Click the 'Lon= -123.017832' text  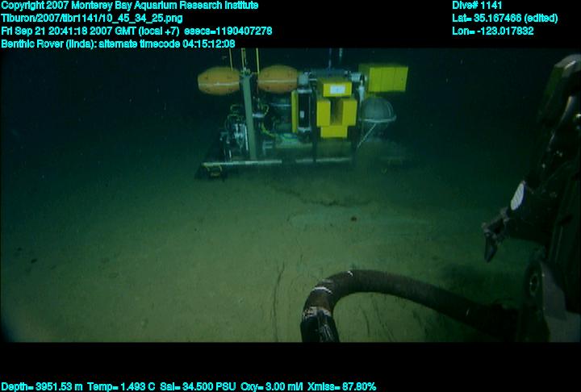493,31
